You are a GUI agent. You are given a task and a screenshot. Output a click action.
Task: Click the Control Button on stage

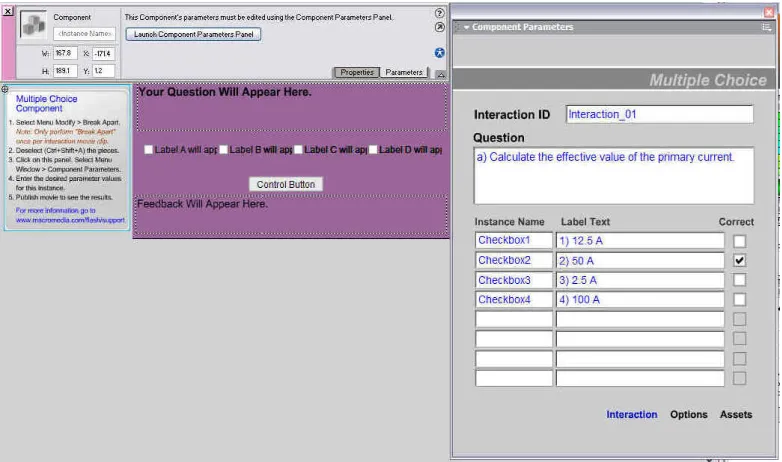coord(286,184)
